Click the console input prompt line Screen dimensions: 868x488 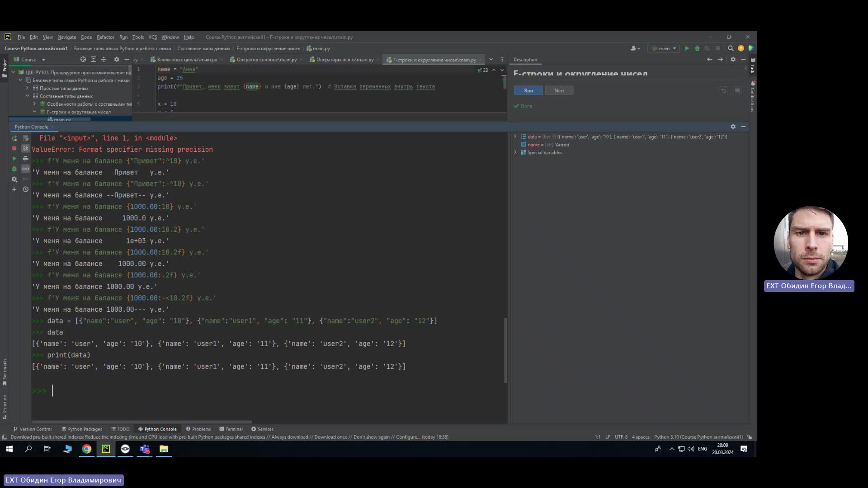point(269,391)
